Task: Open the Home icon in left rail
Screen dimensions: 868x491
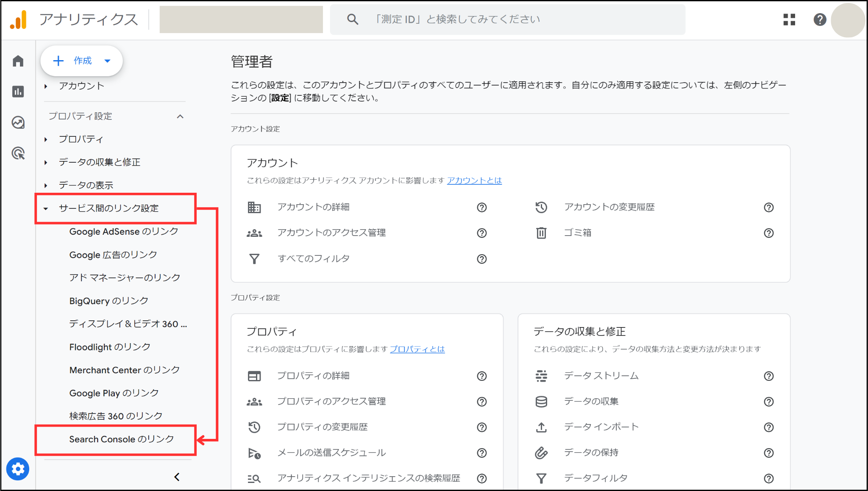Action: pyautogui.click(x=18, y=61)
